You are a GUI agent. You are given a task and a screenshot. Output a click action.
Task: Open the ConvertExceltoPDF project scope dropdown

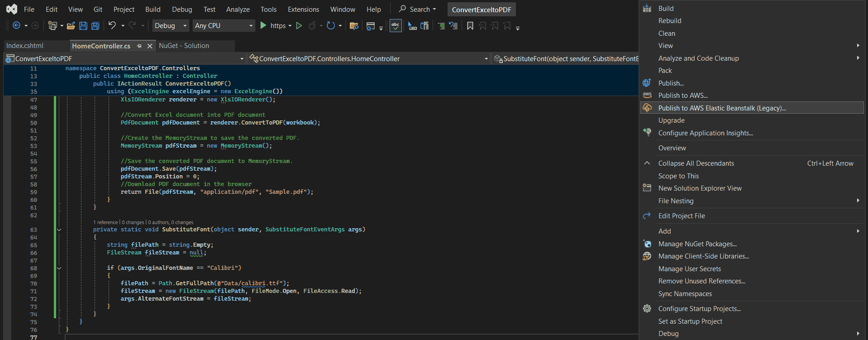(x=124, y=58)
